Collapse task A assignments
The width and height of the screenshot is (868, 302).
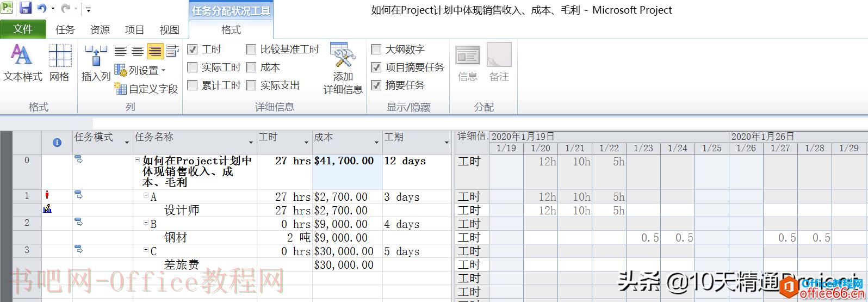[x=146, y=195]
